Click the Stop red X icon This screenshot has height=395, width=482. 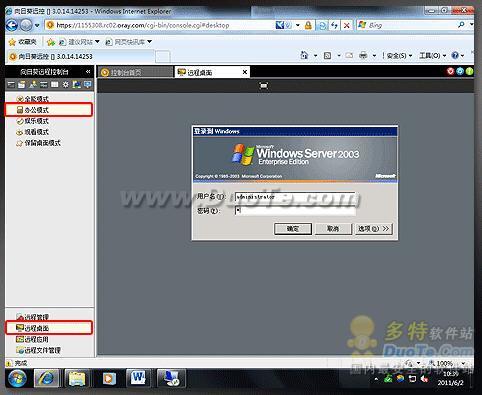[x=347, y=25]
